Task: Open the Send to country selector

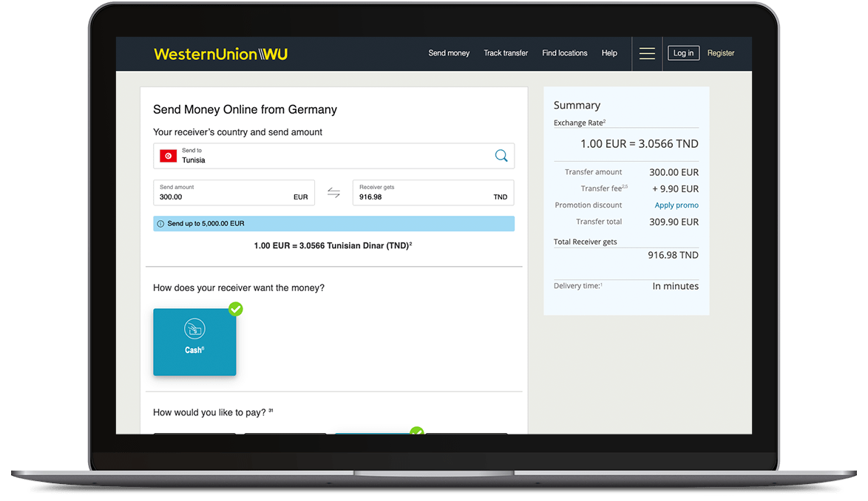Action: pos(333,156)
